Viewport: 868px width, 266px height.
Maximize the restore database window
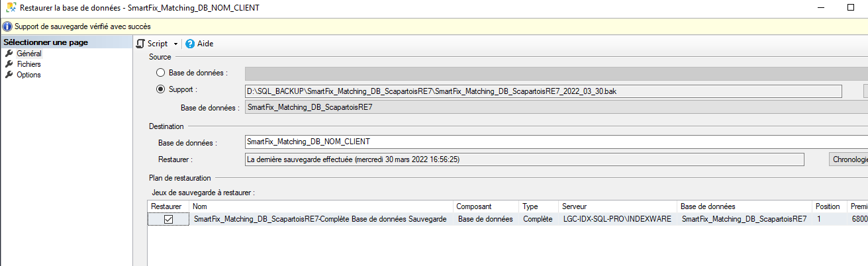click(x=851, y=8)
